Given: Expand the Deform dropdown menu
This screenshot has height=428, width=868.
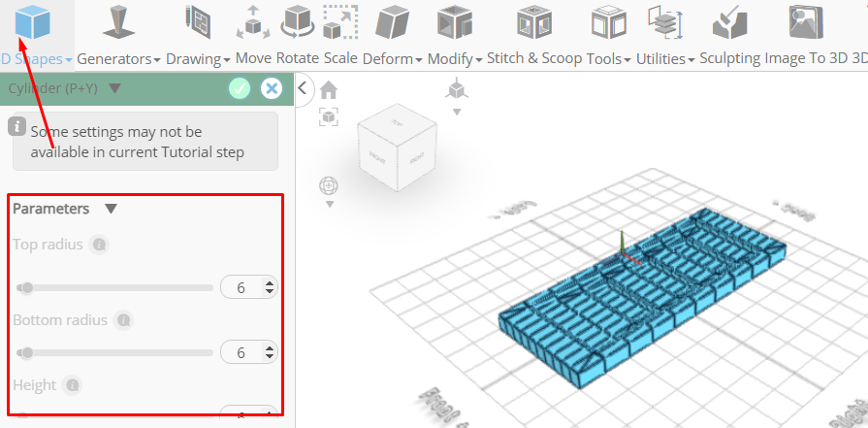Looking at the screenshot, I should point(419,60).
